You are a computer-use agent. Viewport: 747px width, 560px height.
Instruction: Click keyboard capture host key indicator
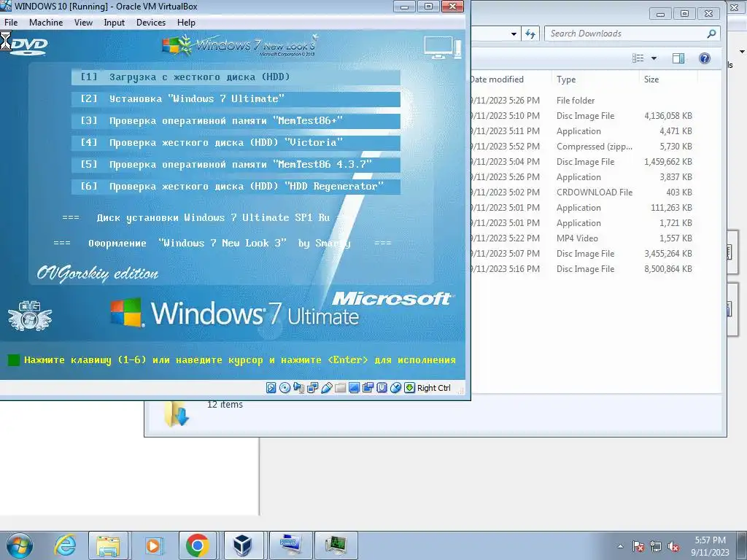tap(409, 388)
